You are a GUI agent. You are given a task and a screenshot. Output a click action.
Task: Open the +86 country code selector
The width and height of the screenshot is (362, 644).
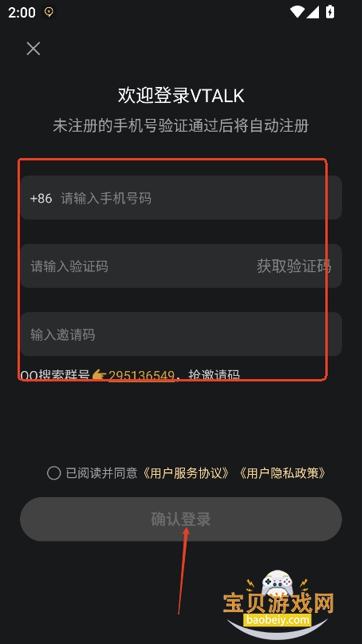point(41,199)
